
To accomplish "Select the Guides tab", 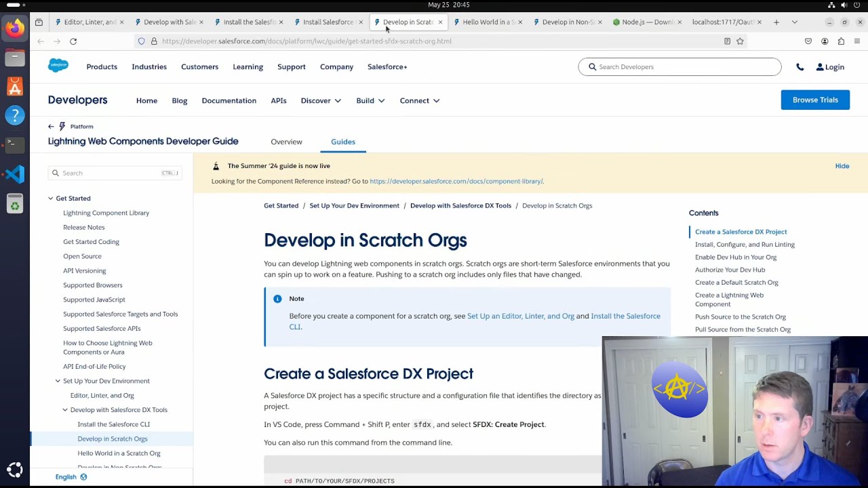I will coord(343,142).
